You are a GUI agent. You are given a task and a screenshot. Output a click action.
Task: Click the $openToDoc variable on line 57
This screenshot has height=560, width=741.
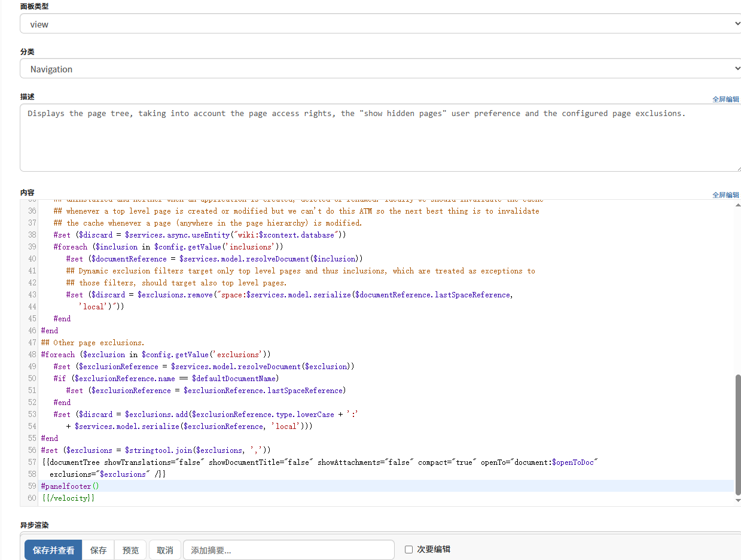tap(572, 462)
